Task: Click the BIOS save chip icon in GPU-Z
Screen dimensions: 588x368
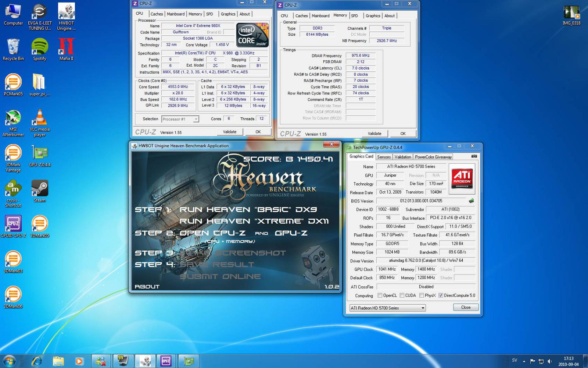Action: 471,201
